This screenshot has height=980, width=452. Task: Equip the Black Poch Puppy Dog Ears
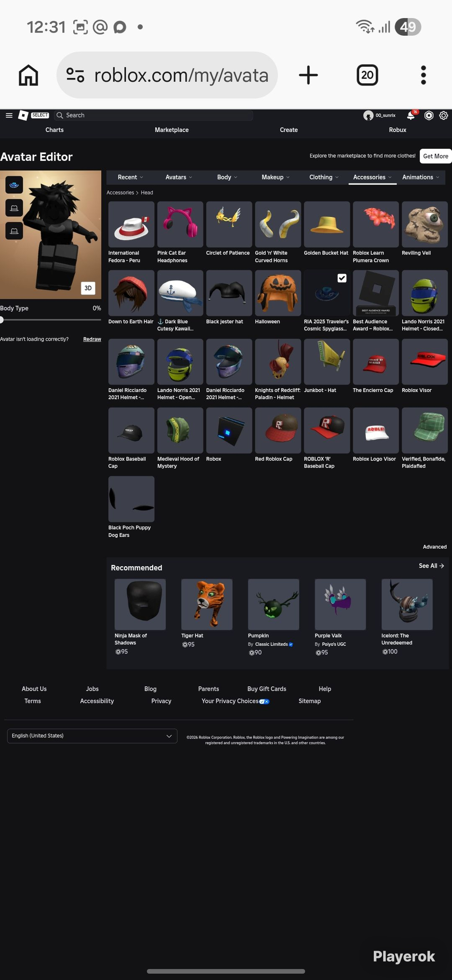click(x=131, y=499)
